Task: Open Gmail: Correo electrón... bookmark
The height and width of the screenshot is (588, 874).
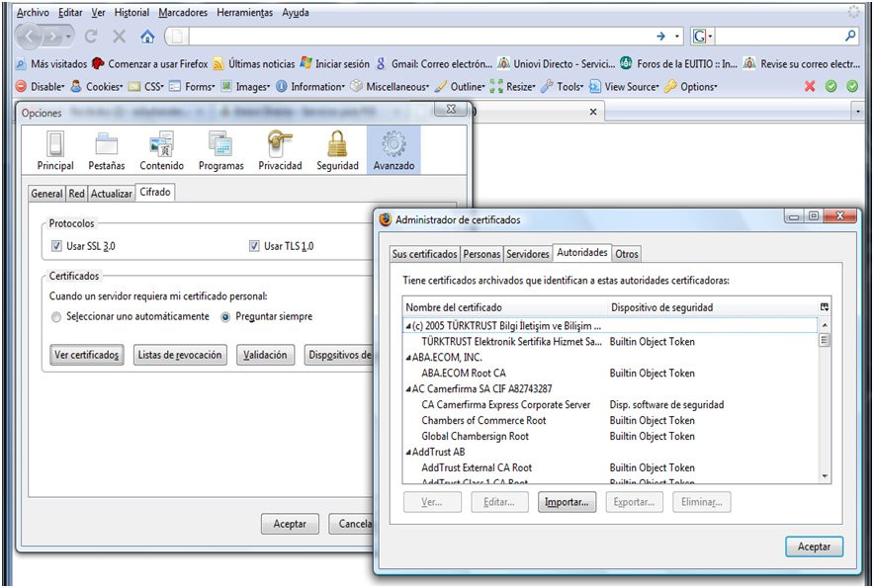Action: [x=434, y=63]
